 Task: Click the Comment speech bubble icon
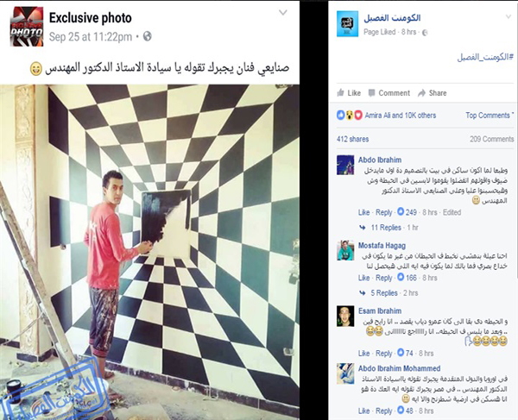point(371,93)
